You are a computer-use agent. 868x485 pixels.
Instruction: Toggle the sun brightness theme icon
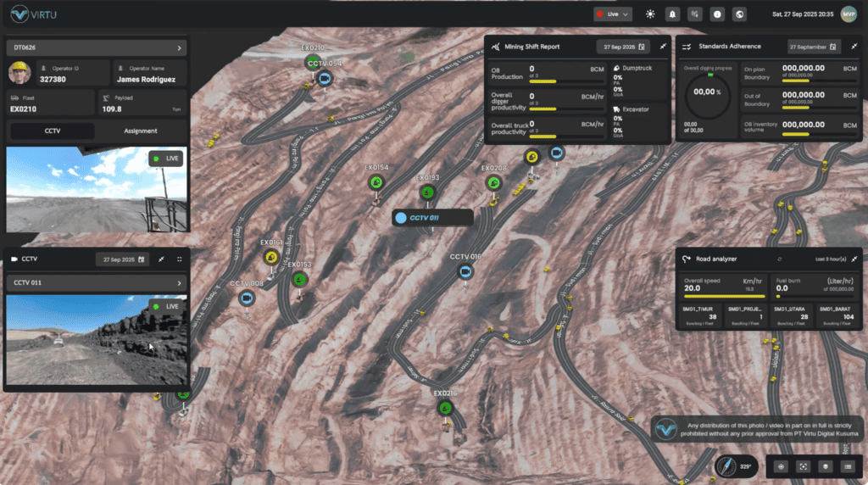tap(650, 14)
